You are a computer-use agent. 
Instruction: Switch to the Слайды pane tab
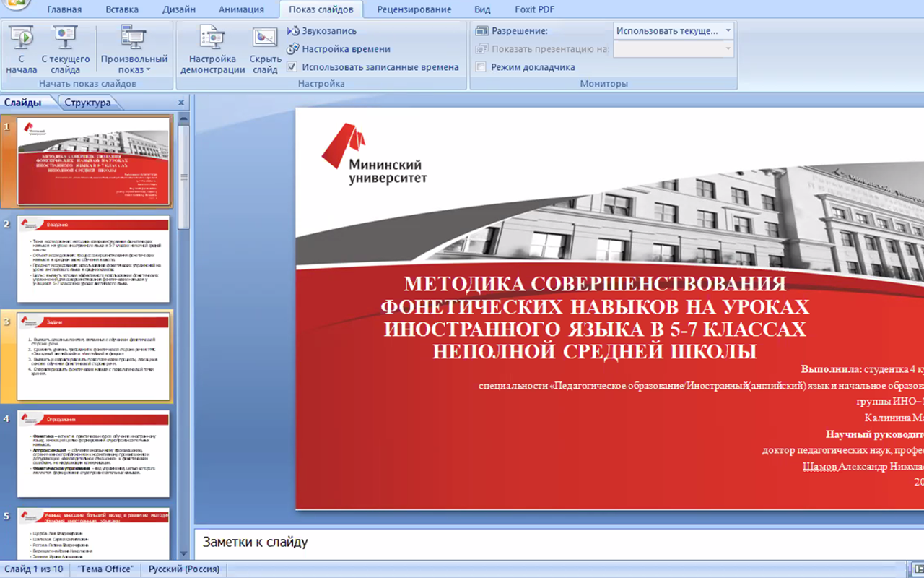click(x=22, y=103)
